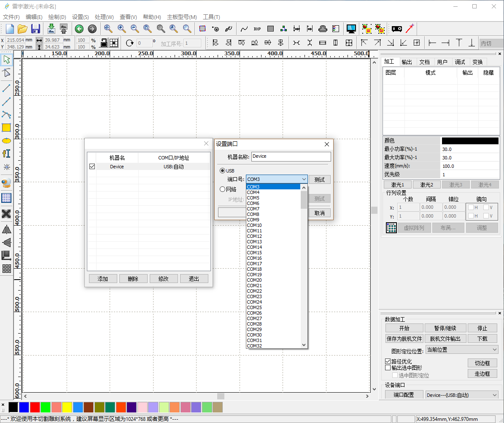The width and height of the screenshot is (504, 423).
Task: Click the Redo dark arrow icon
Action: coord(92,29)
